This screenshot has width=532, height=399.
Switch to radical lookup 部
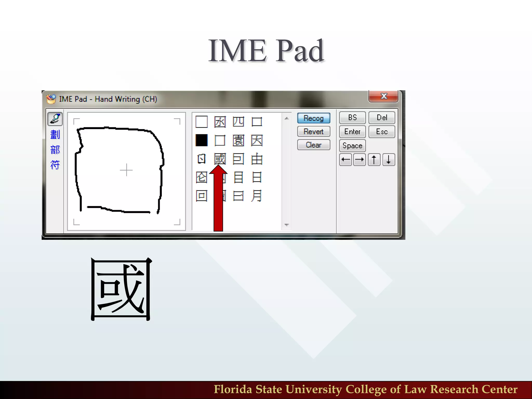(55, 150)
